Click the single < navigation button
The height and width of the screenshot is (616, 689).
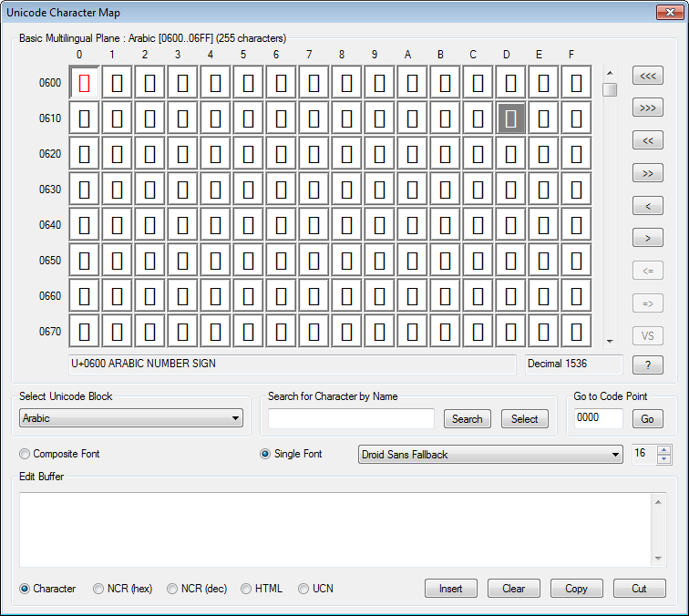(648, 206)
